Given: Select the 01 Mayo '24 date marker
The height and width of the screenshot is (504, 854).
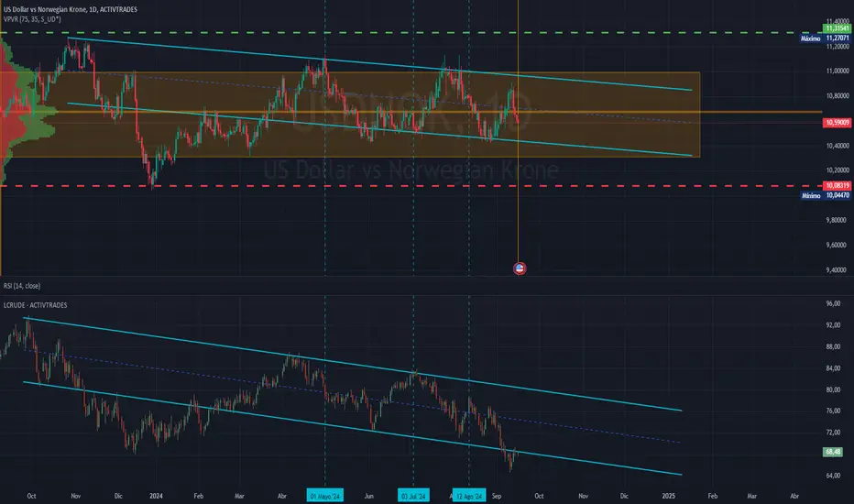Looking at the screenshot, I should 324,496.
